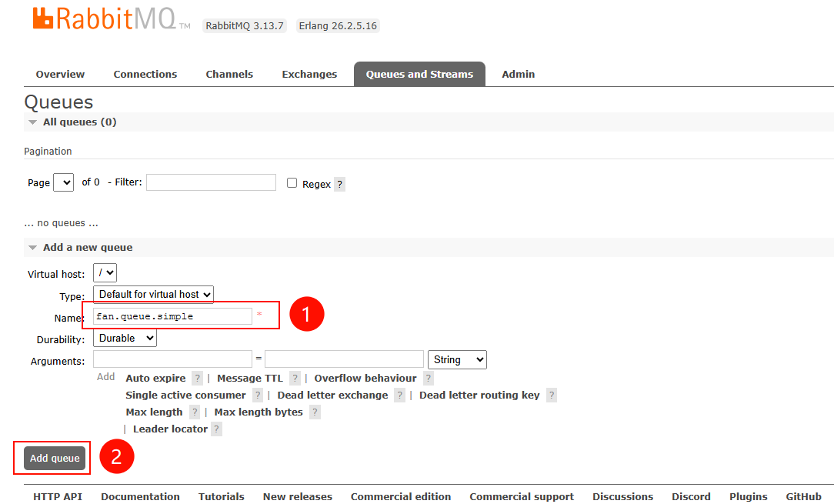Screen dimensions: 834x504
Task: Open the Discussions footer link
Action: 623,496
